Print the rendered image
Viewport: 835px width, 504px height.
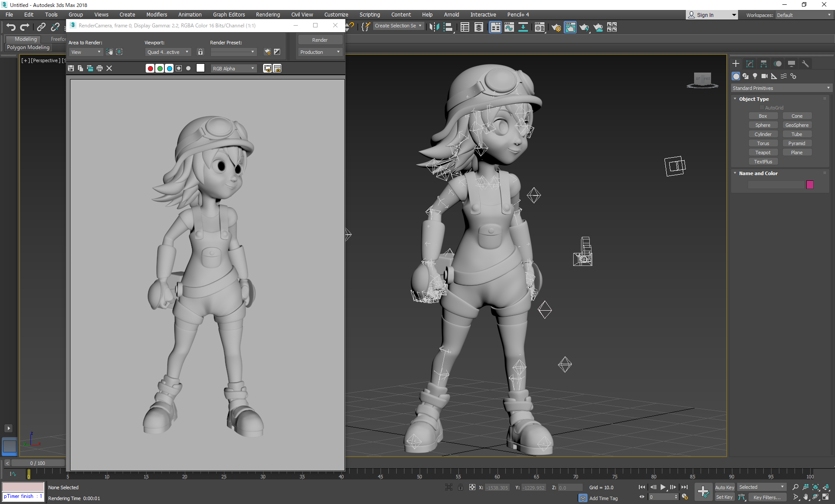[100, 68]
